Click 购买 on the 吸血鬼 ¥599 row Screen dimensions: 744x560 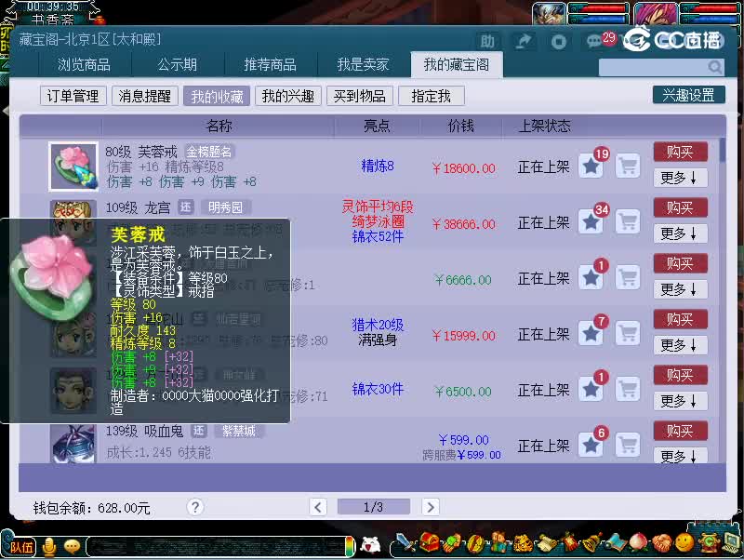(681, 431)
